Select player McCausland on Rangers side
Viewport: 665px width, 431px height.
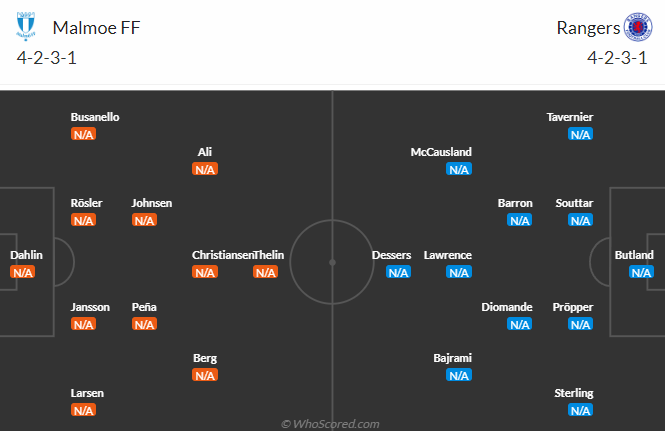tap(441, 152)
